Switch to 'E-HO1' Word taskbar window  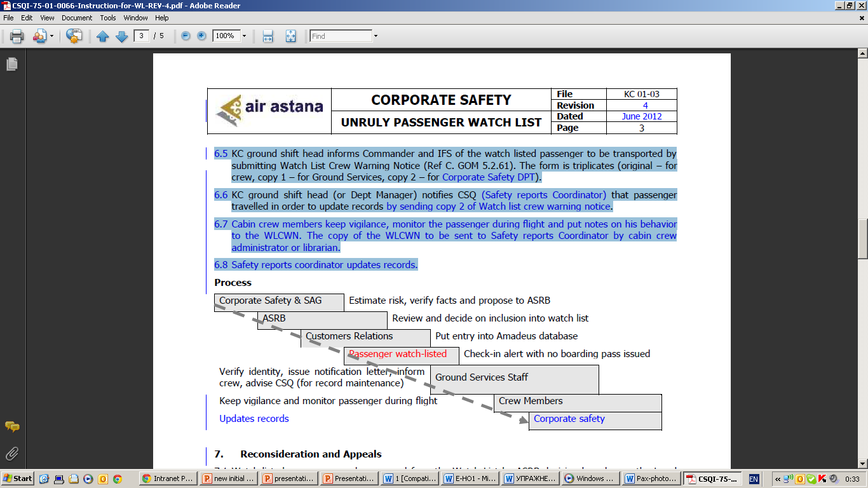[470, 478]
